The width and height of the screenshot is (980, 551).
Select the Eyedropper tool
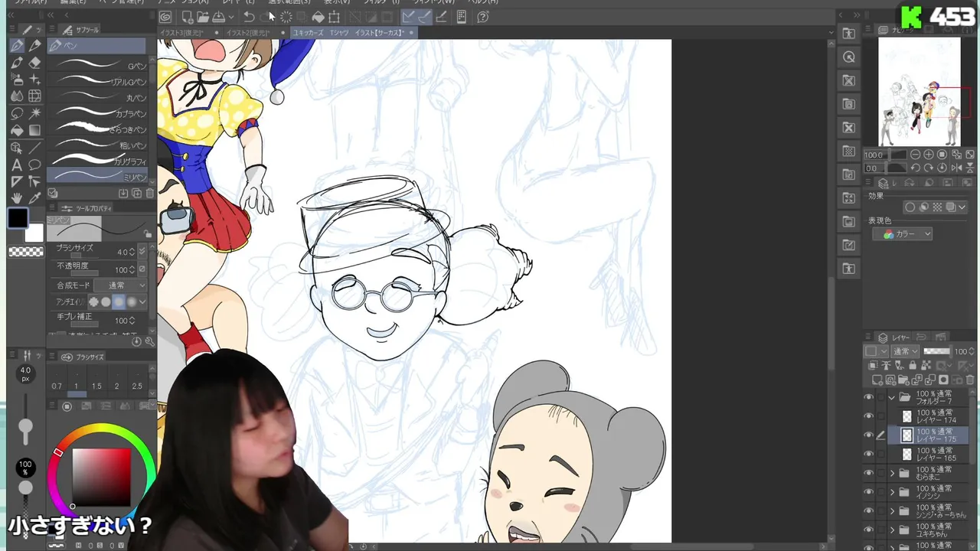(34, 198)
